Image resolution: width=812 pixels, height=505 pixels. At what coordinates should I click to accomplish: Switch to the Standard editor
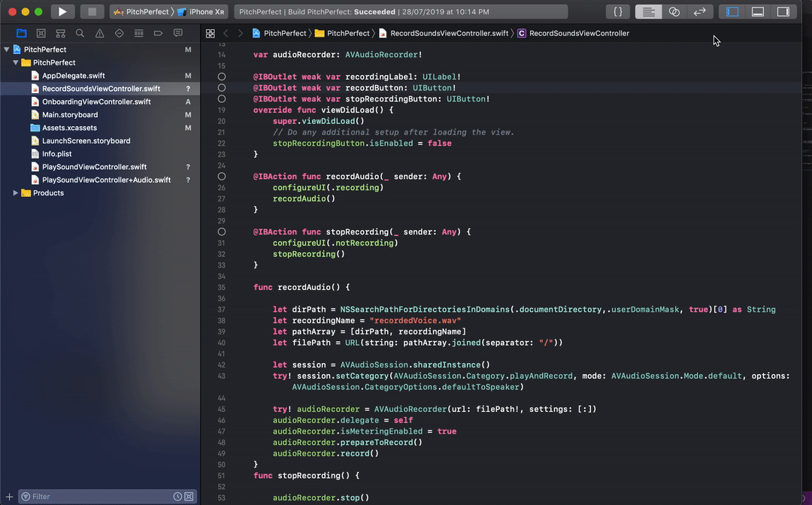648,11
